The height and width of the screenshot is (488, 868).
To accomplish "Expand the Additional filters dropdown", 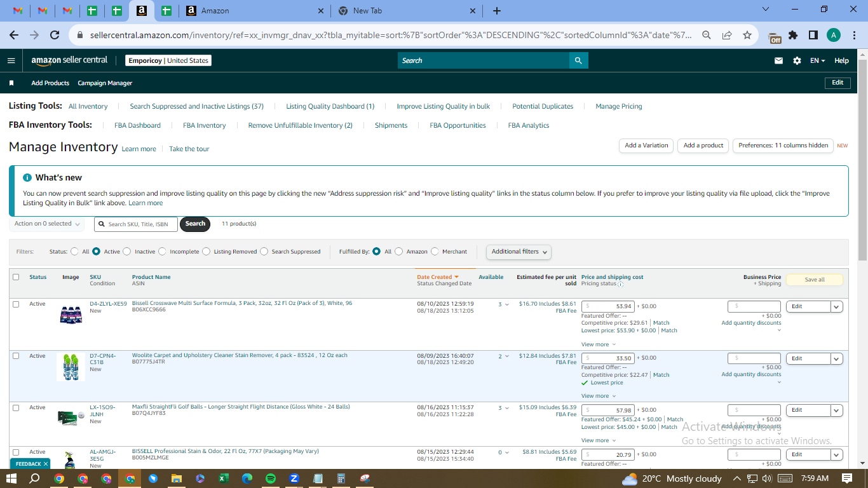I will 519,252.
